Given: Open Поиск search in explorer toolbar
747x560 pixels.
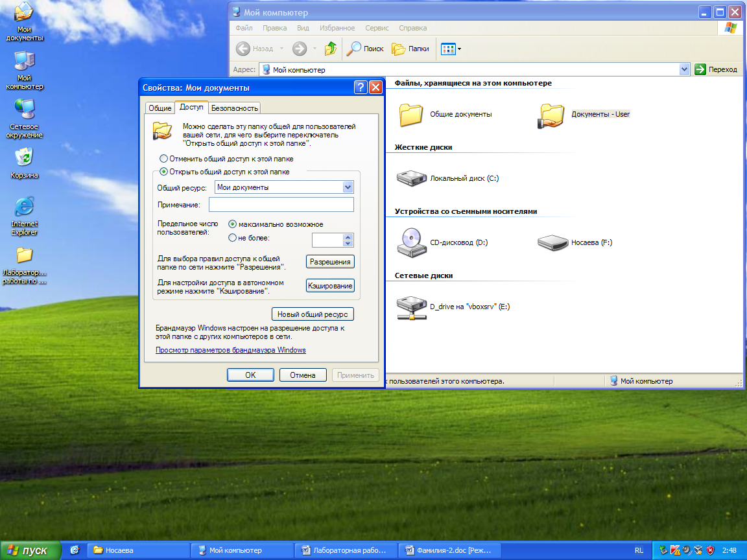Looking at the screenshot, I should (365, 49).
